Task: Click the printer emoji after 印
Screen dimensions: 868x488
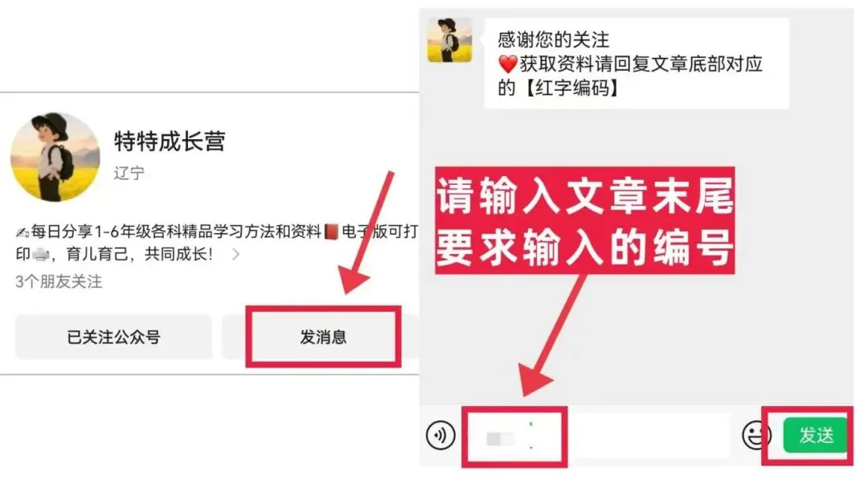Action: (40, 255)
